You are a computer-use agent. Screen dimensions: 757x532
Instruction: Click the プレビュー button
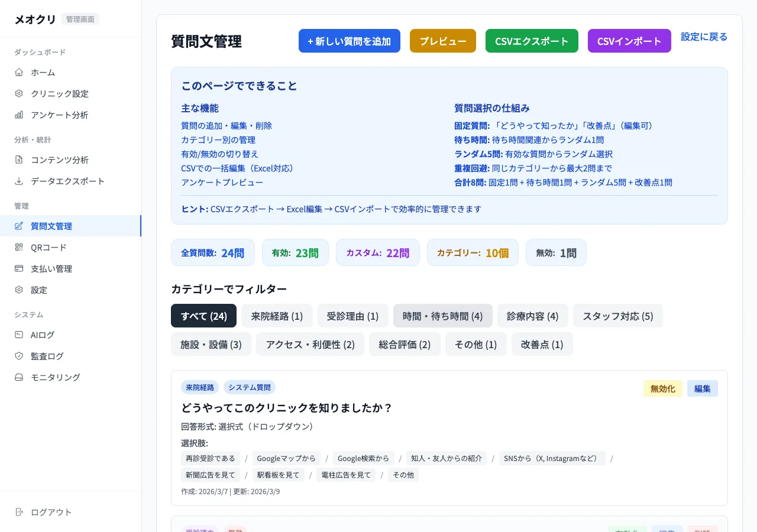[443, 41]
